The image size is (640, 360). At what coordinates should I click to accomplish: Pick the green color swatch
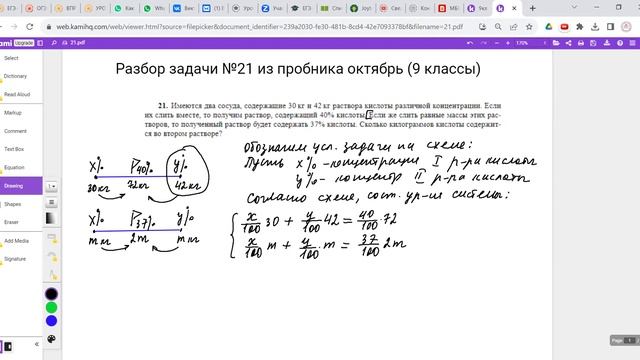point(51,307)
